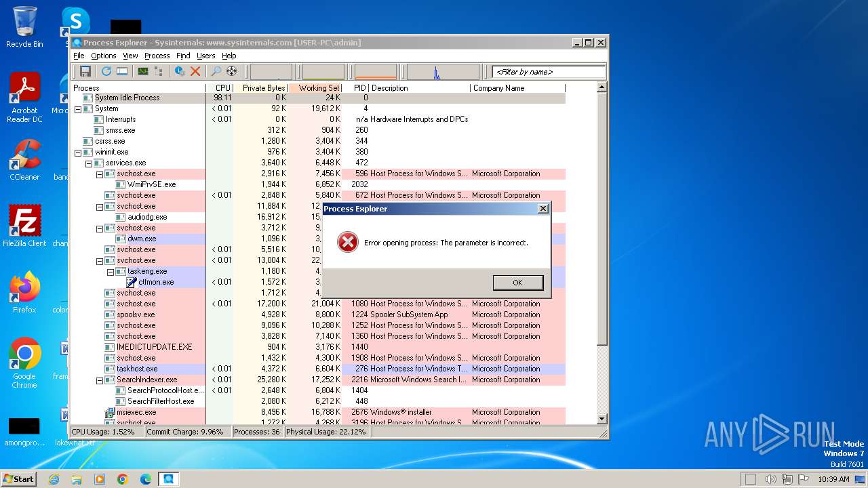Click the dwm.exe process icon
This screenshot has width=868, height=488.
[121, 239]
